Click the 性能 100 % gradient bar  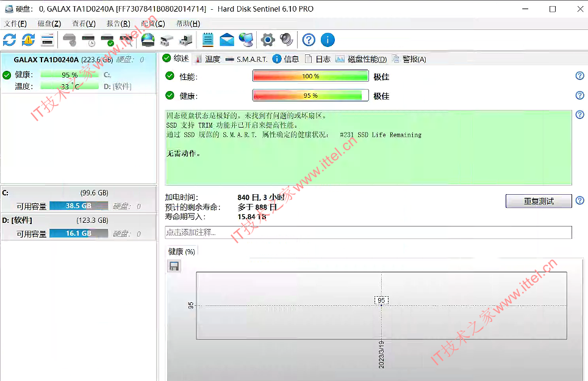(x=310, y=76)
